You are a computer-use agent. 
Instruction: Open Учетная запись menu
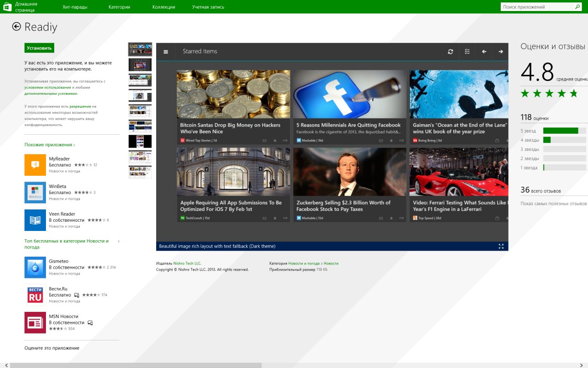(207, 7)
